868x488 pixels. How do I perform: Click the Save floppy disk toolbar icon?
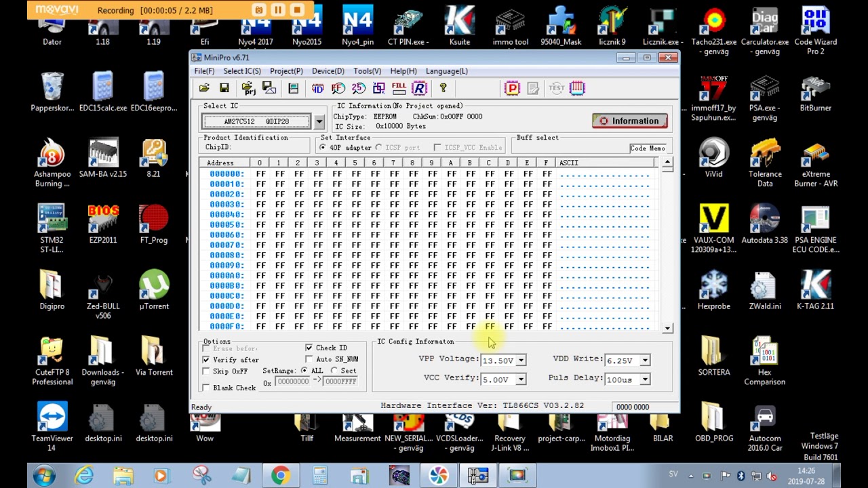click(224, 88)
